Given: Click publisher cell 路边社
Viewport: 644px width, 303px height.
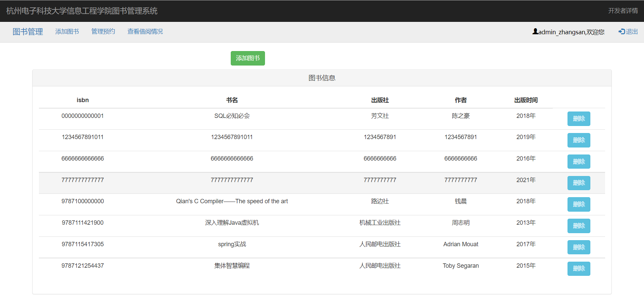Looking at the screenshot, I should [x=380, y=201].
